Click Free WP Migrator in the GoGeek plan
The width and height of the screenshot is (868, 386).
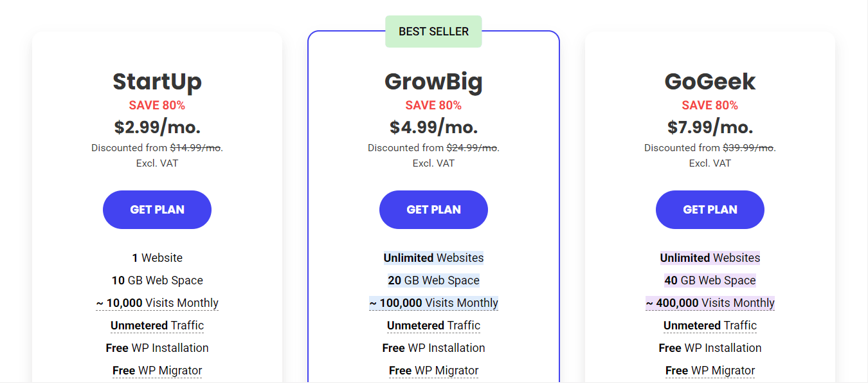(710, 371)
